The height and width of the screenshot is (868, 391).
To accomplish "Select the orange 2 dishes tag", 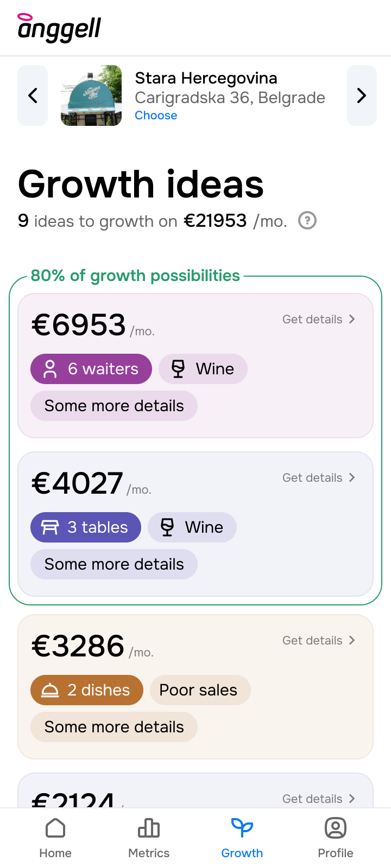I will coord(87,690).
